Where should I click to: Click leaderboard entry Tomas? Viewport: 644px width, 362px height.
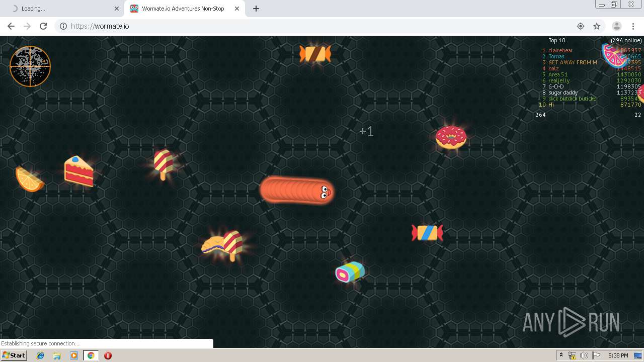(x=556, y=56)
